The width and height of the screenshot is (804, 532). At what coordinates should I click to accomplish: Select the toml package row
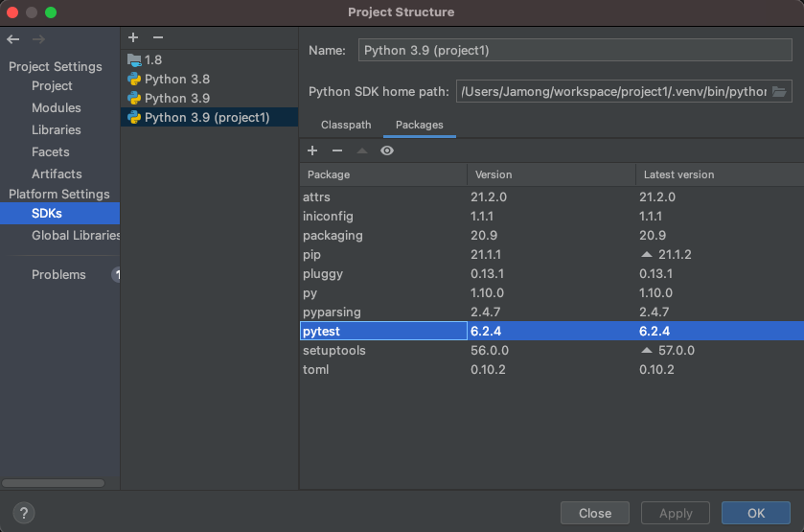pos(552,369)
